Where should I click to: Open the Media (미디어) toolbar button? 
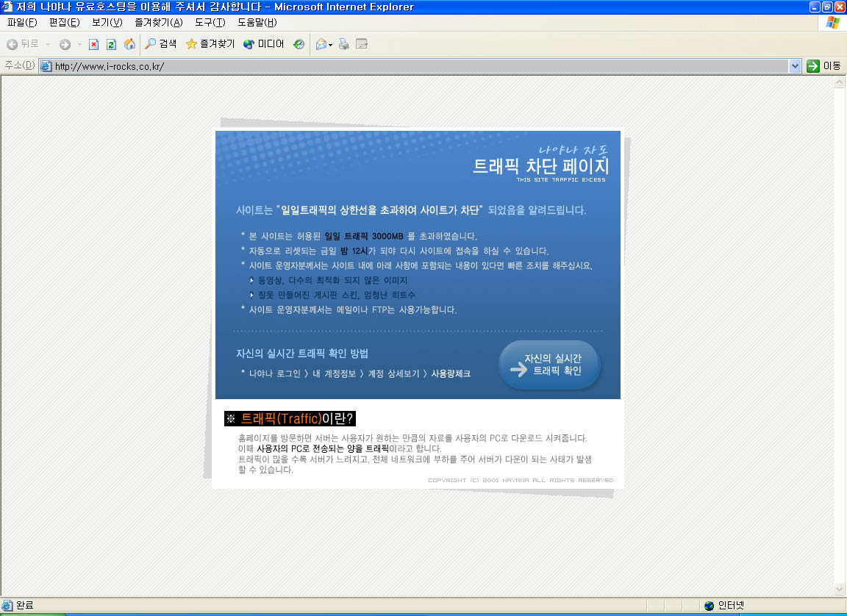click(264, 44)
